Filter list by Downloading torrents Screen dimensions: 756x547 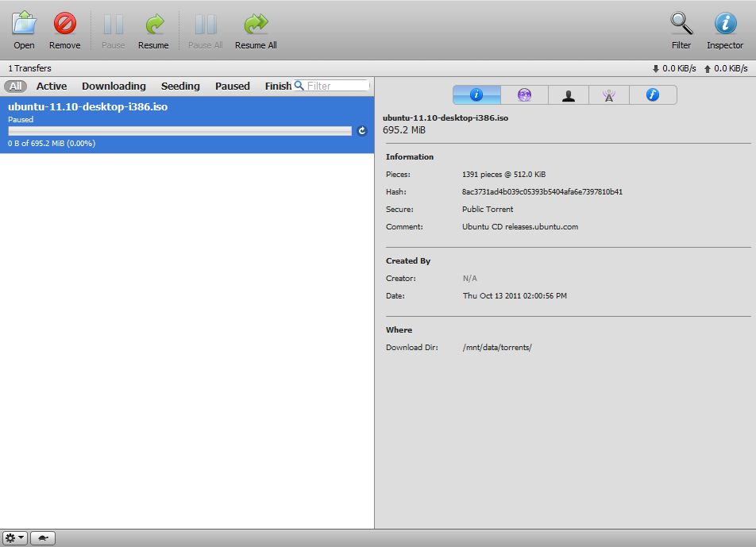click(114, 87)
